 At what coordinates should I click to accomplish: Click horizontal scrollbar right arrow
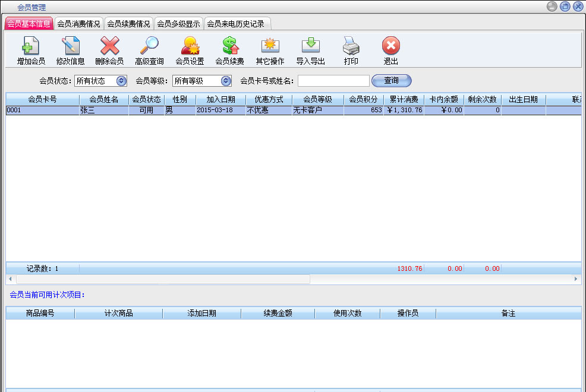point(575,279)
